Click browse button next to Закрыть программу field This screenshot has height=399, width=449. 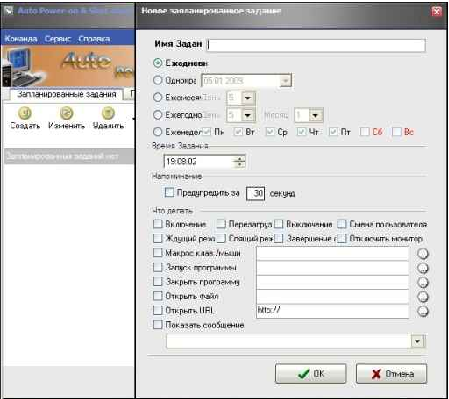click(x=423, y=282)
